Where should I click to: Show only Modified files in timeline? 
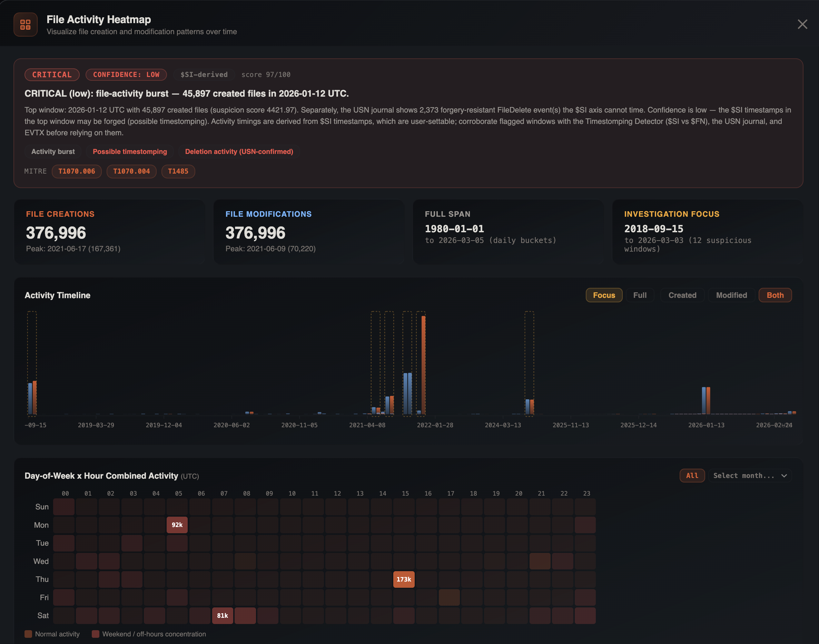coord(731,295)
